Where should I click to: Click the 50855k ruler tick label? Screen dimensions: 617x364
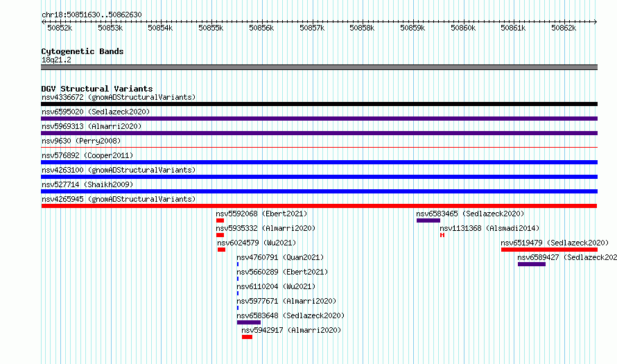(x=211, y=28)
